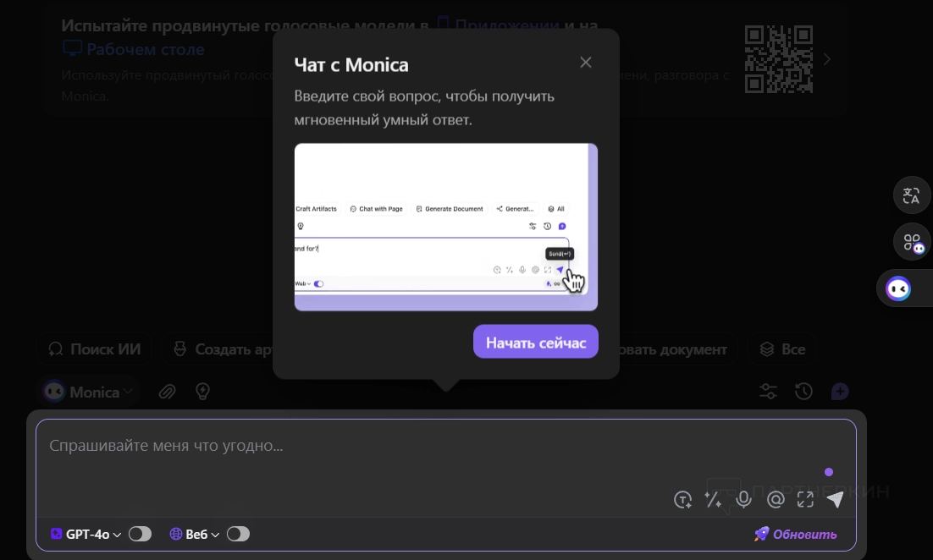The width and height of the screenshot is (933, 560).
Task: Toggle the switch next to GPT-4o
Action: (141, 535)
